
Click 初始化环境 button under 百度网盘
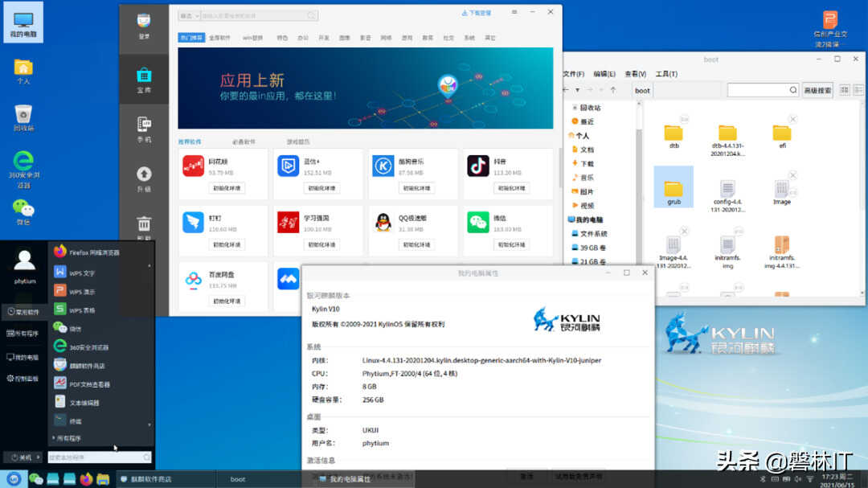(227, 301)
